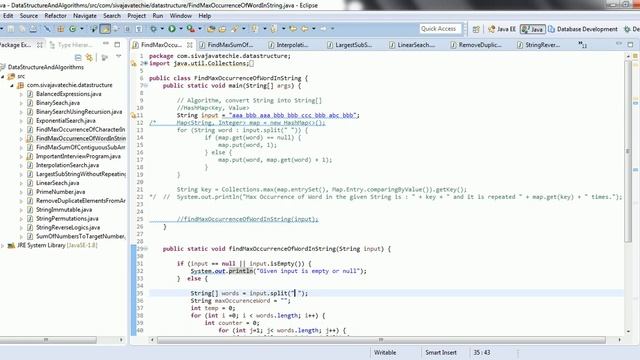The width and height of the screenshot is (640, 360).
Task: Open the Refactor menu
Action: click(56, 16)
